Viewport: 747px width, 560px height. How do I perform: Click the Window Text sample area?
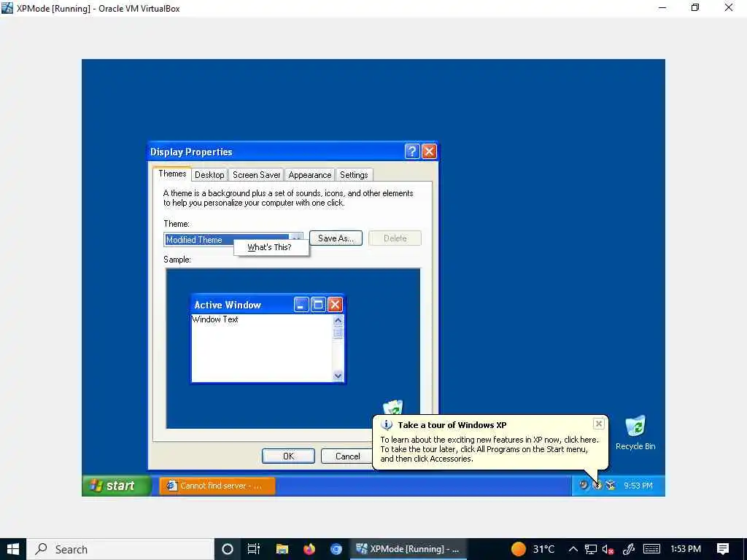pos(215,319)
